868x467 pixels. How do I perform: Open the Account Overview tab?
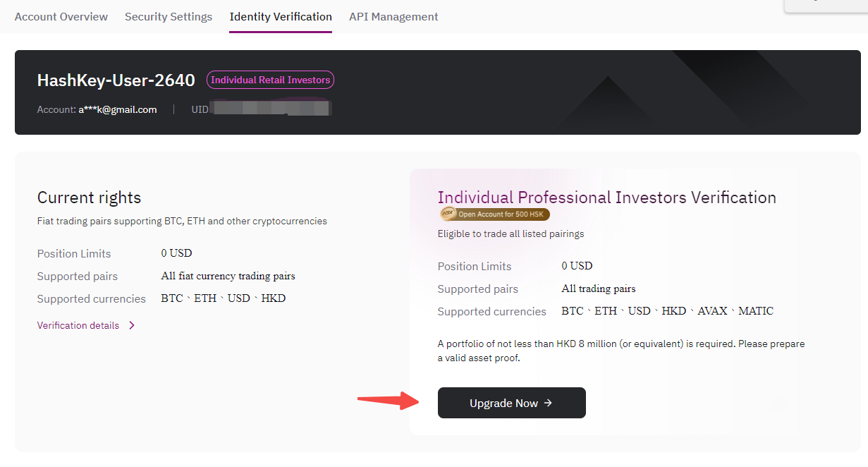click(61, 16)
